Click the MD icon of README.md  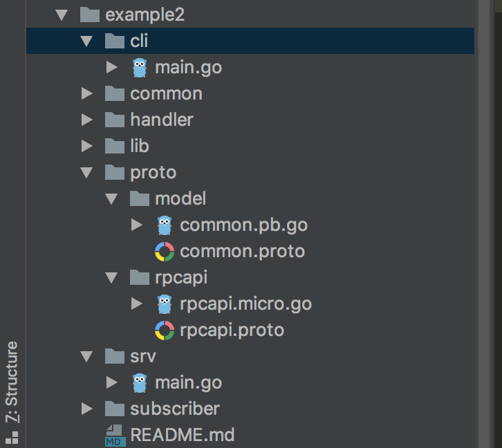click(115, 436)
